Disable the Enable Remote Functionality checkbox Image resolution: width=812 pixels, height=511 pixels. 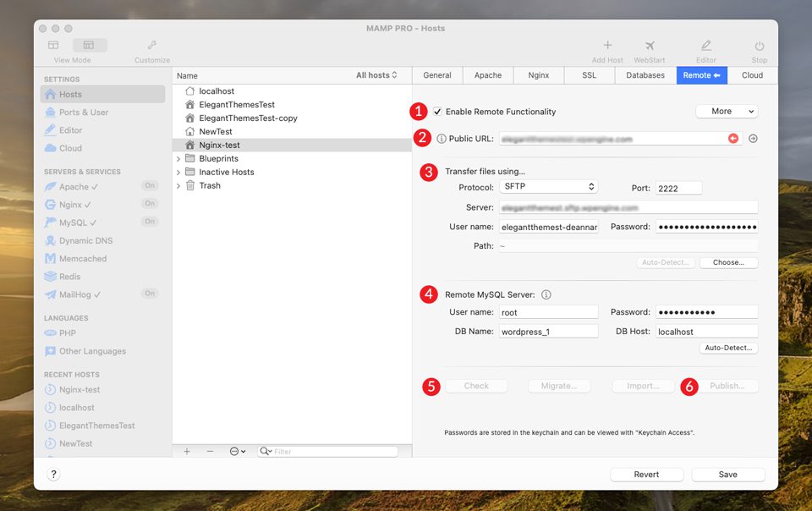437,112
